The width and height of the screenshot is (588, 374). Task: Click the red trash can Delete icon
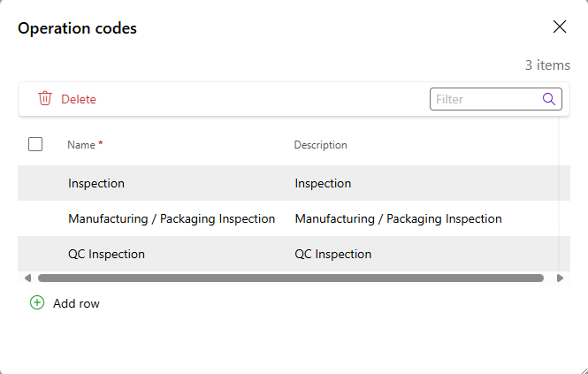click(44, 99)
